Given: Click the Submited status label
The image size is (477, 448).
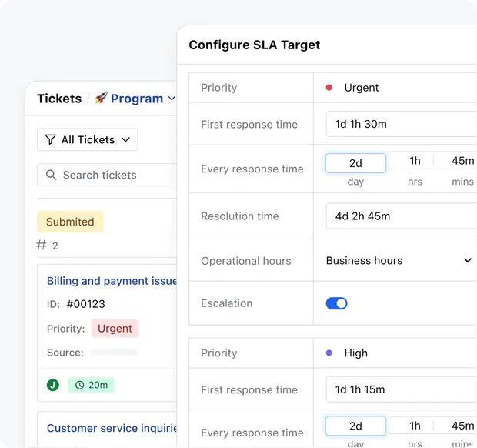Looking at the screenshot, I should tap(70, 222).
